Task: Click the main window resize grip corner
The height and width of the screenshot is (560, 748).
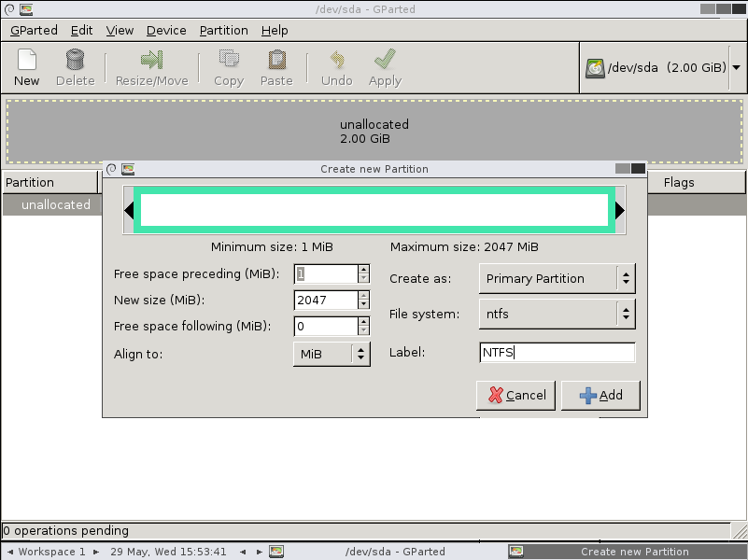Action: pos(740,530)
